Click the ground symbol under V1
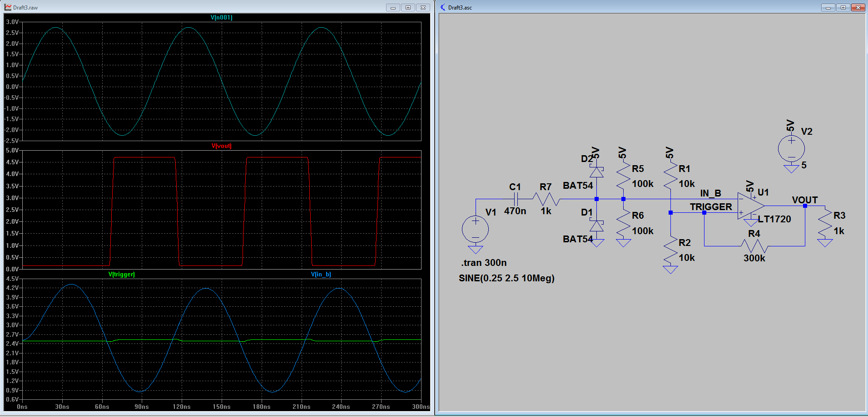The width and height of the screenshot is (868, 417). click(x=476, y=250)
